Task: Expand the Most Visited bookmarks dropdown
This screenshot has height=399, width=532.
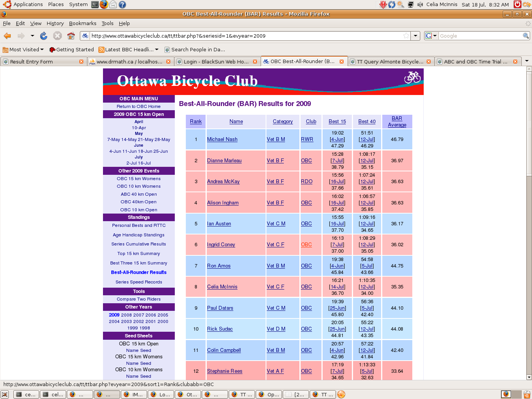Action: click(x=42, y=49)
